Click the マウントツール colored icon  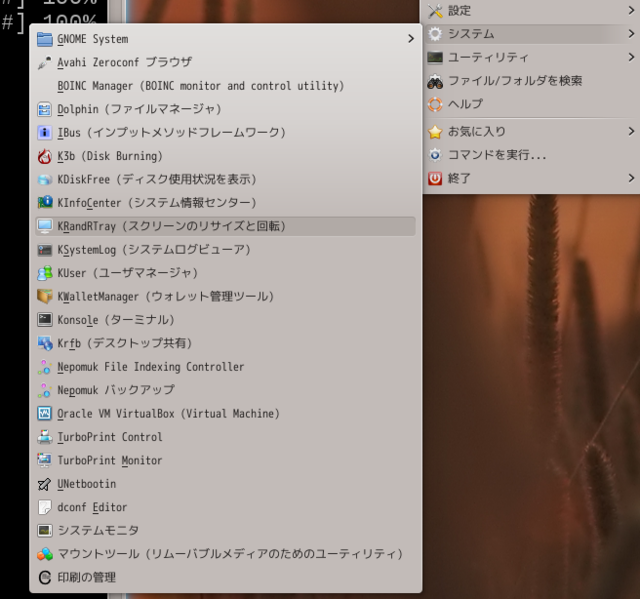click(x=44, y=554)
